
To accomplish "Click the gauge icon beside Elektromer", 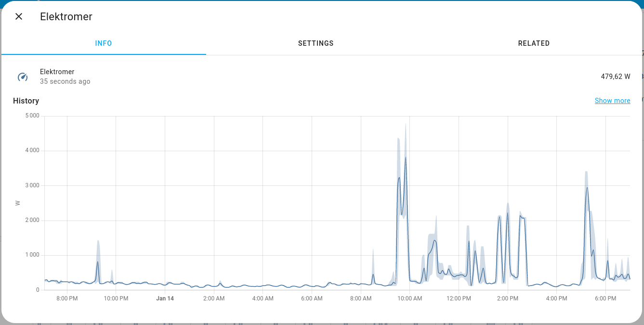I will [x=23, y=77].
